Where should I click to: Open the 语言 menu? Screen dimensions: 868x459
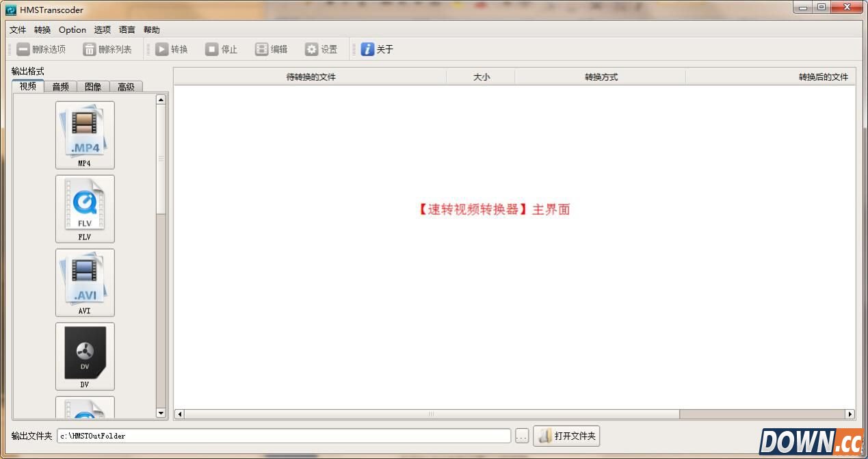(127, 30)
